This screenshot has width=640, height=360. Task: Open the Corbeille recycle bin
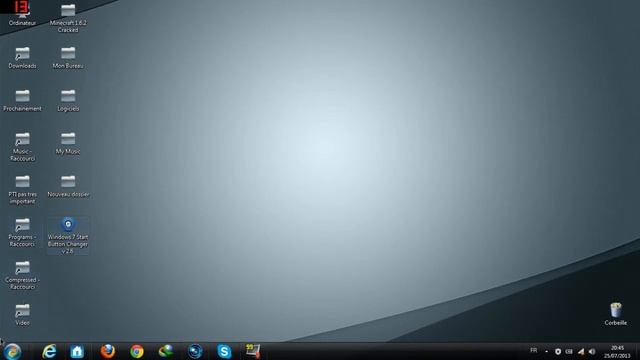(616, 314)
